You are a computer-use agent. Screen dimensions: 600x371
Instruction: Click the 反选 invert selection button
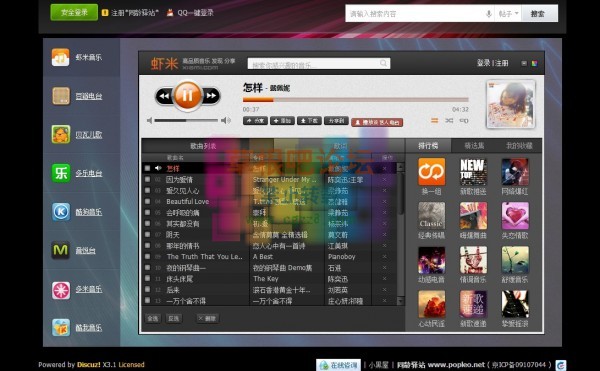coord(174,318)
